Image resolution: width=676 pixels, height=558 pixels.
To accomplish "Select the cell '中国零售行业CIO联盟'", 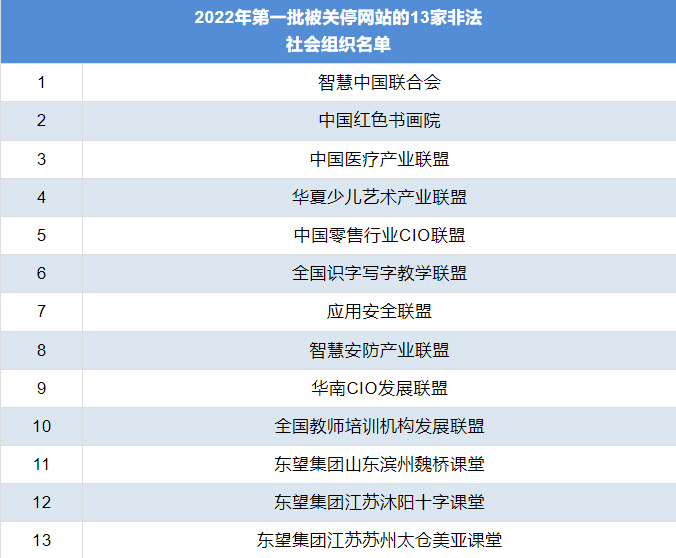I will (379, 235).
